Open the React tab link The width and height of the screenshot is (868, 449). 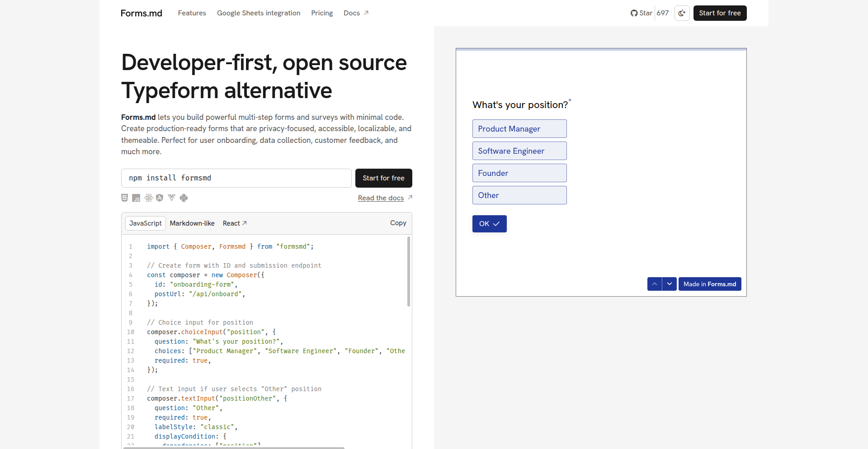tap(234, 223)
